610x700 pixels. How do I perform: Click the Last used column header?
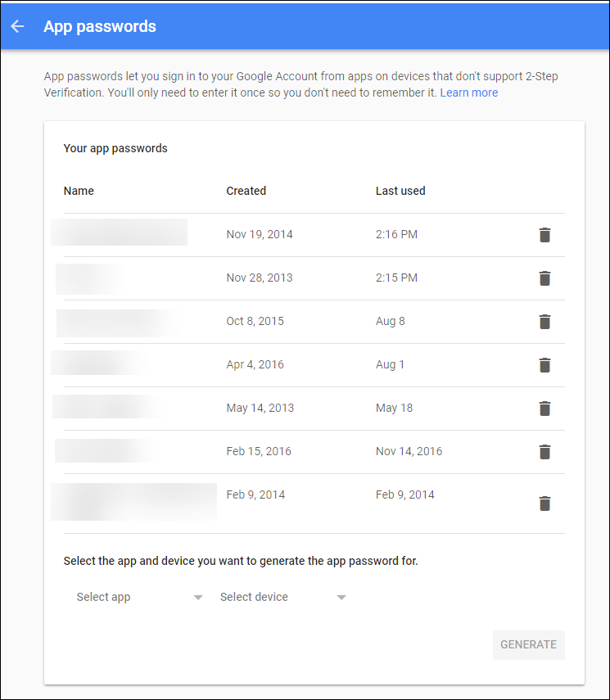point(400,191)
